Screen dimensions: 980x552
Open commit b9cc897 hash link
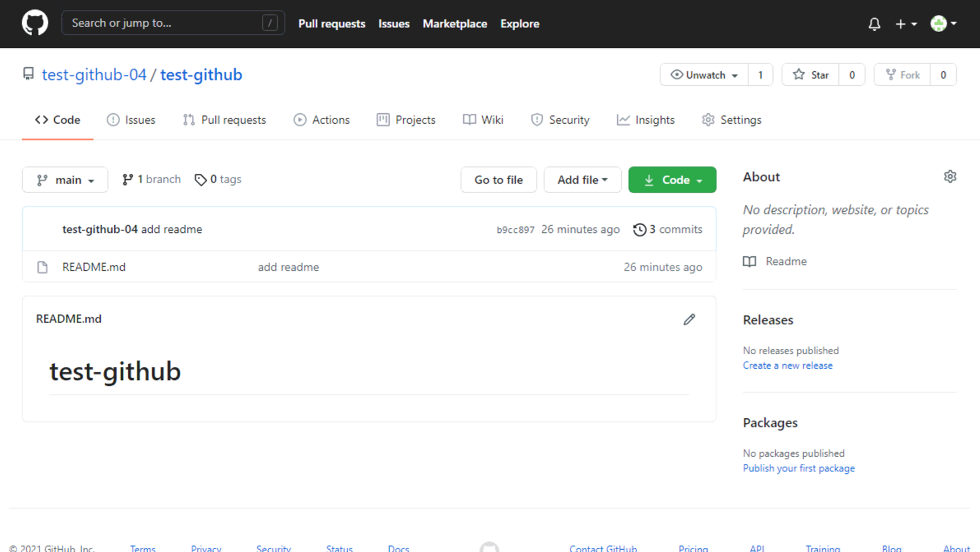tap(515, 230)
